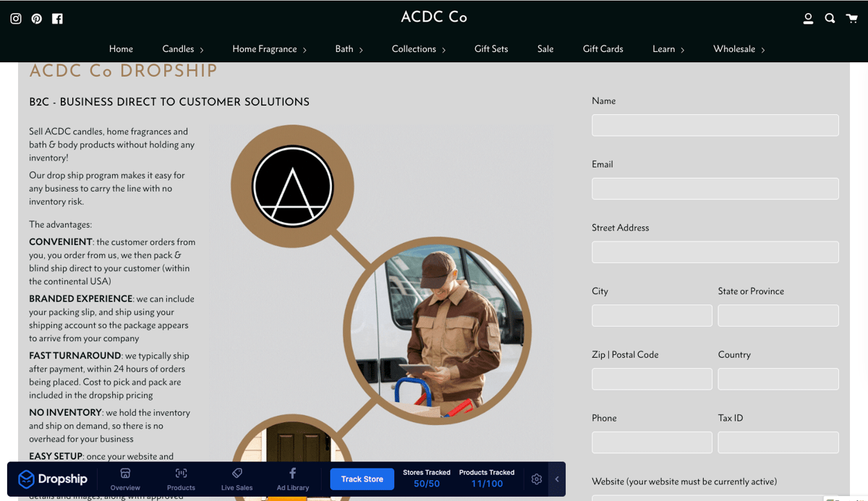Click the CONVENIENT advantage text
The width and height of the screenshot is (868, 501).
pyautogui.click(x=112, y=262)
